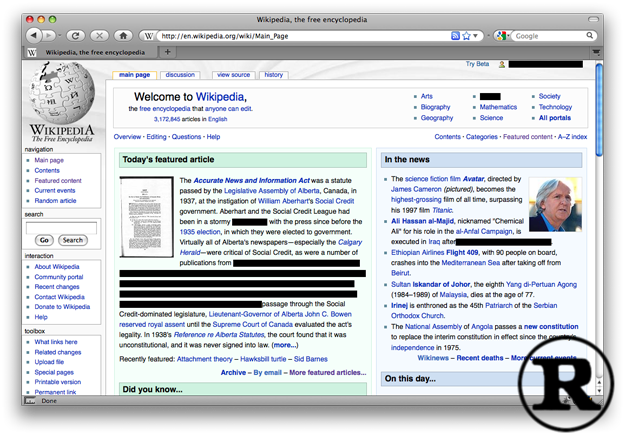Click the magnifier icon in Google search box
This screenshot has height=435, width=625.
point(590,35)
